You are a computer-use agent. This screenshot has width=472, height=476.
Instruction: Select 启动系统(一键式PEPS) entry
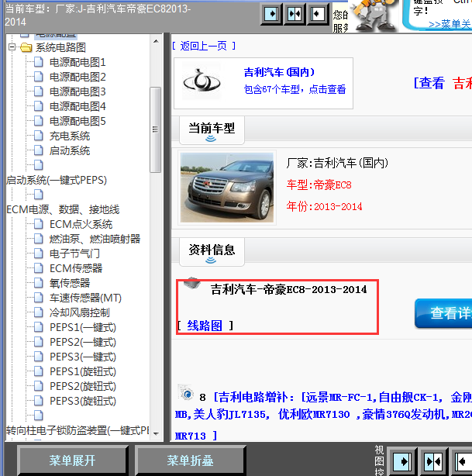point(57,180)
